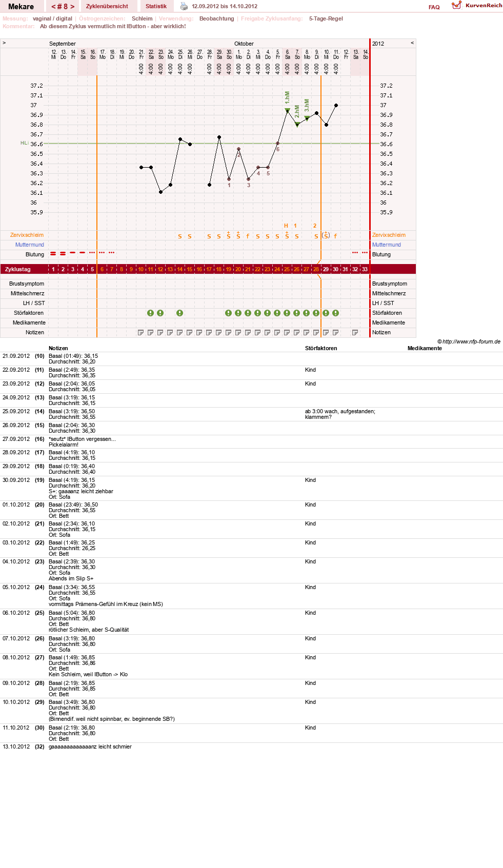The height and width of the screenshot is (868, 503).
Task: Click the bracketed S+ mucus symbol on day 29
Action: pos(326,235)
